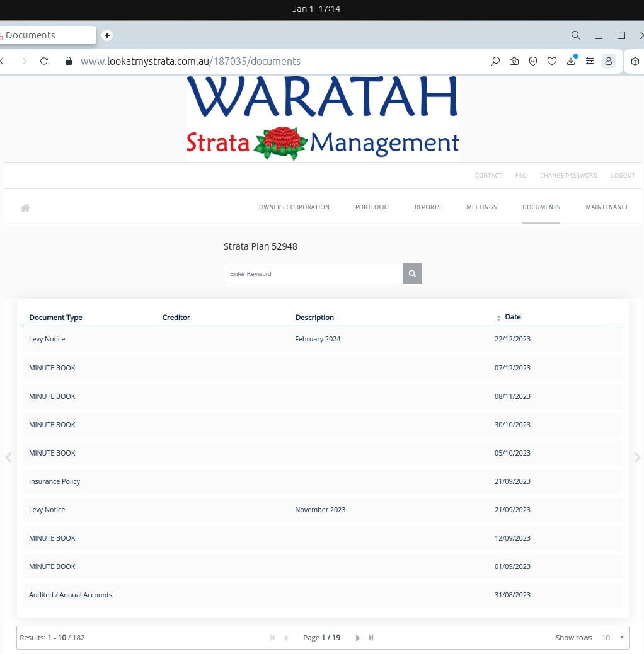Open MINUTE BOOK dated 05/10/2023

[323, 453]
